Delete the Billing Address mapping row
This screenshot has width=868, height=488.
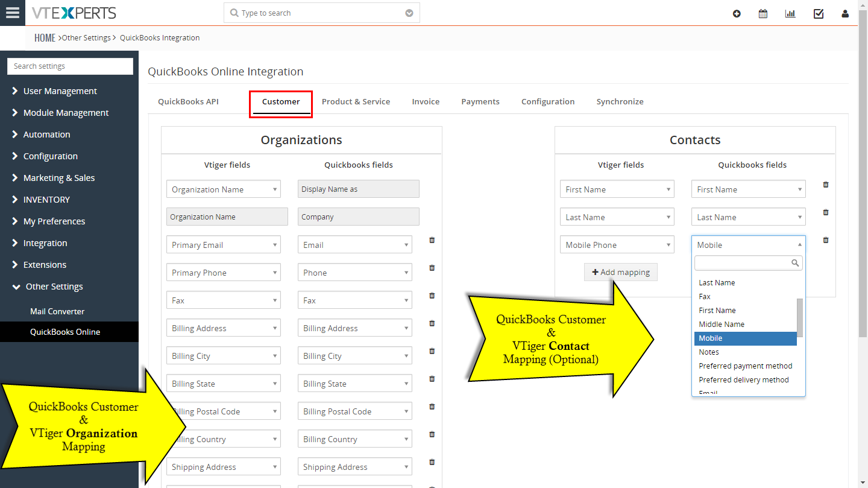coord(432,323)
